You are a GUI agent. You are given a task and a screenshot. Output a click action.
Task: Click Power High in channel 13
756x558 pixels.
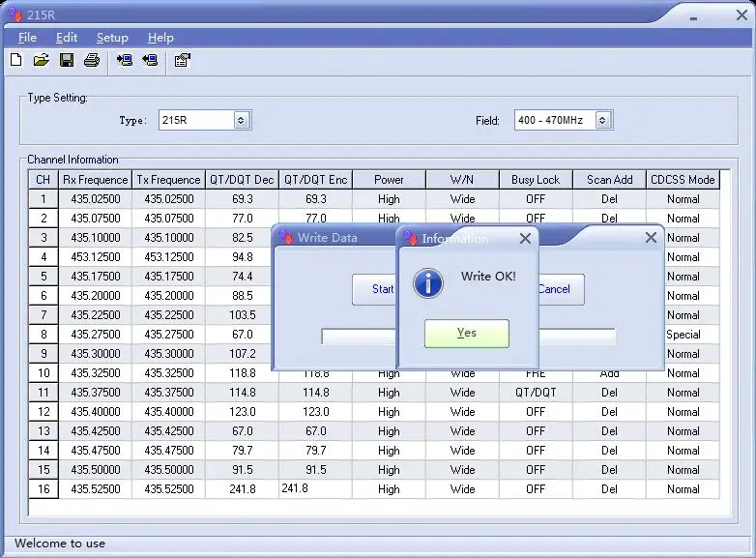(x=389, y=430)
